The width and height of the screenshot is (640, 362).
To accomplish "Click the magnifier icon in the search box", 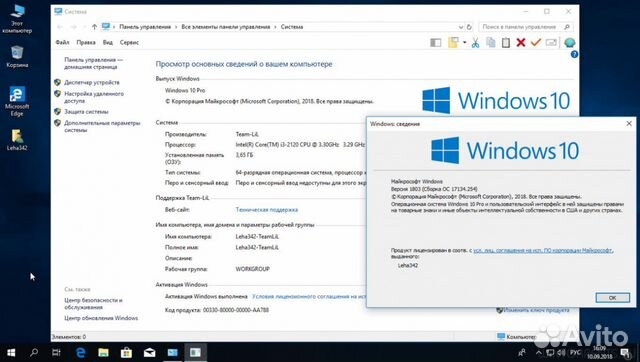I will pyautogui.click(x=567, y=27).
